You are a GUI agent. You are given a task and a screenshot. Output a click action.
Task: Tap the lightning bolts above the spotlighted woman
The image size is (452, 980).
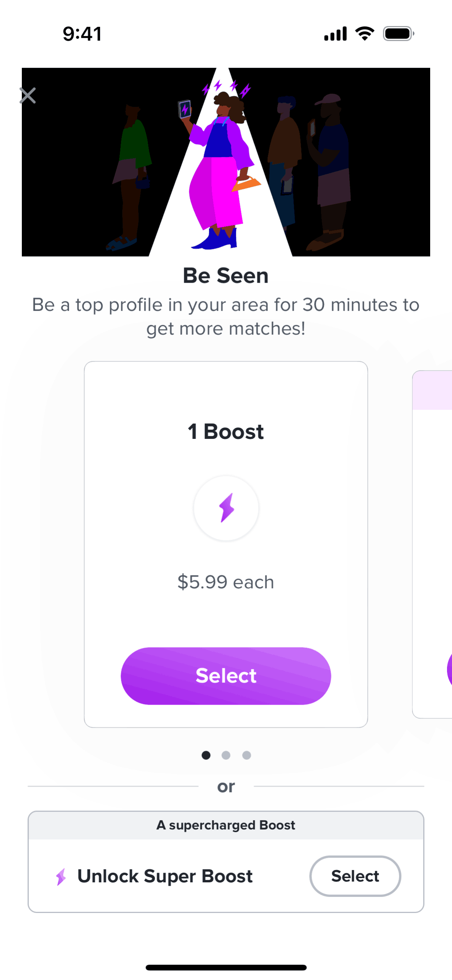[226, 87]
